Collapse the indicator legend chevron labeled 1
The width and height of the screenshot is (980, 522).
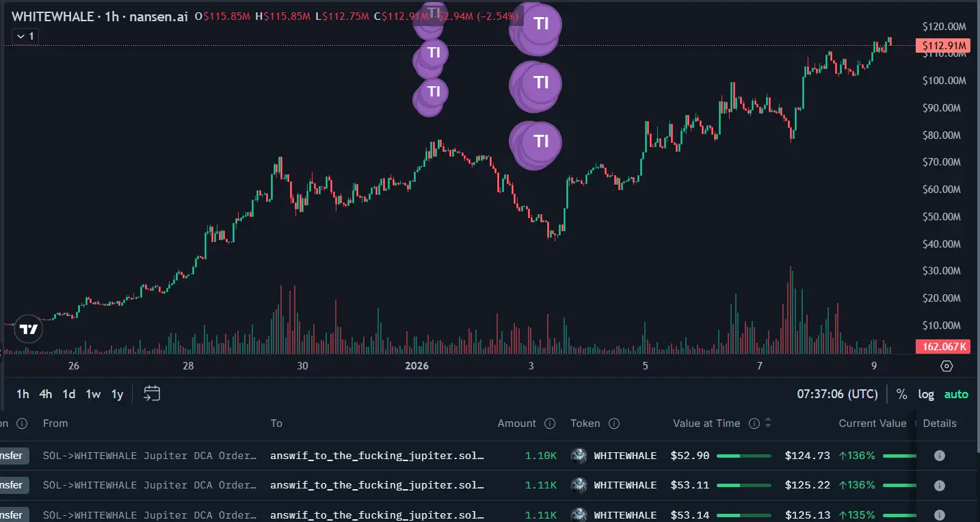(27, 36)
